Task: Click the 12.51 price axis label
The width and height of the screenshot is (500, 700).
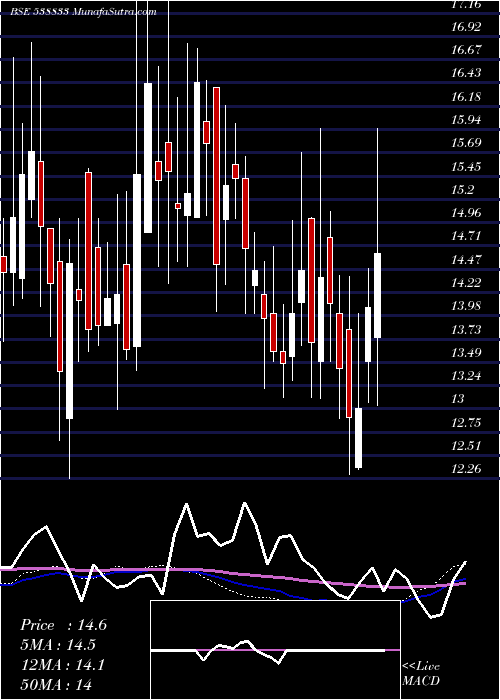Action: 466,446
